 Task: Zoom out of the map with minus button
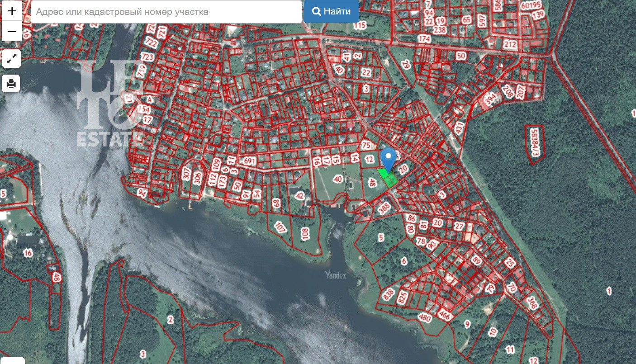click(x=12, y=31)
